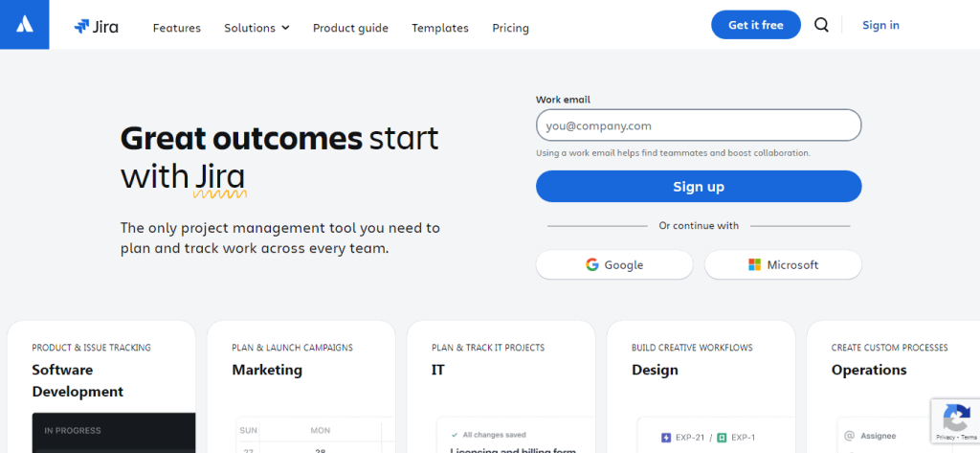Click the EXP-21 issue icon

tap(666, 438)
